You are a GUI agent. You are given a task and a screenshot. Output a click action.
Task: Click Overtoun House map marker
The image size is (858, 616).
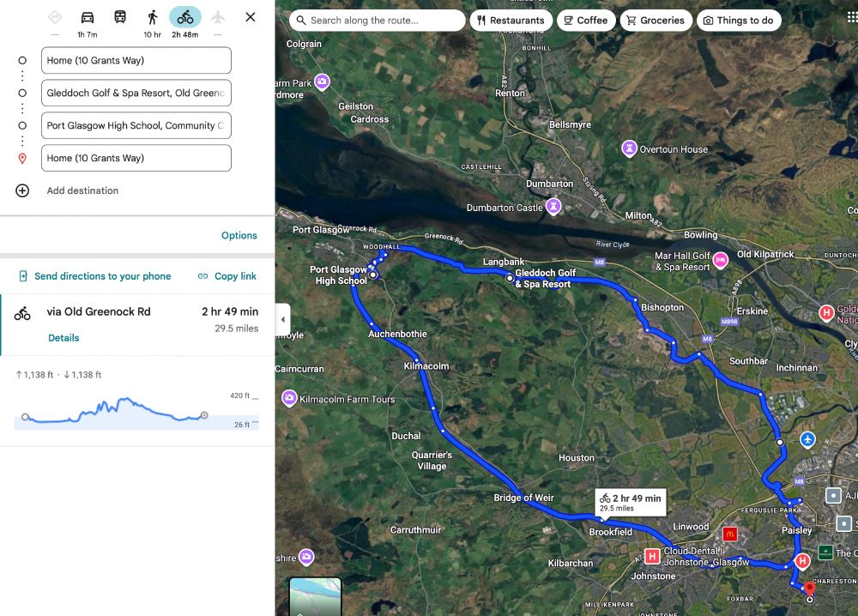[629, 148]
